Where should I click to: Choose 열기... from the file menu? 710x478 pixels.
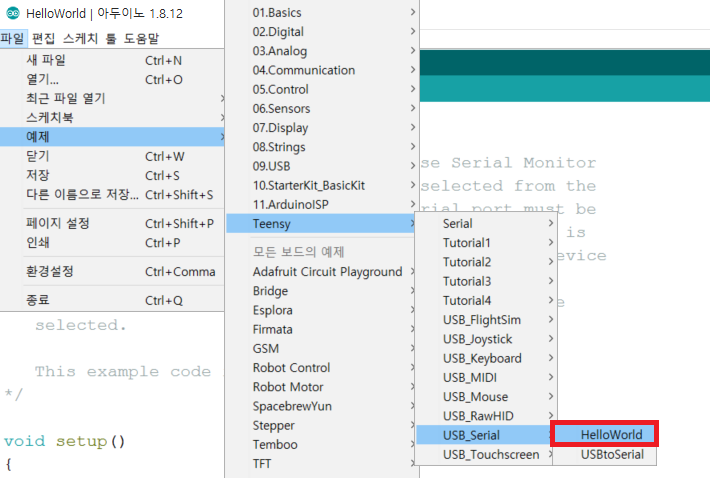(x=112, y=80)
